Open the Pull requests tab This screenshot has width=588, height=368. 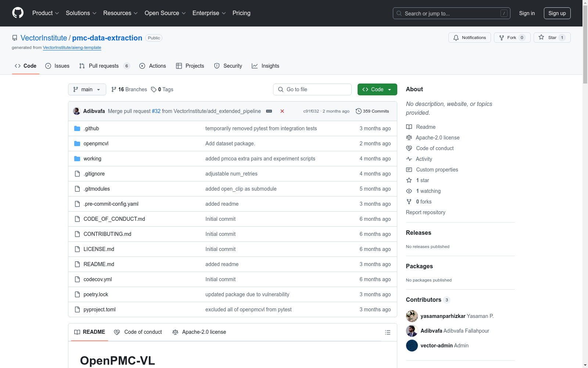(104, 66)
